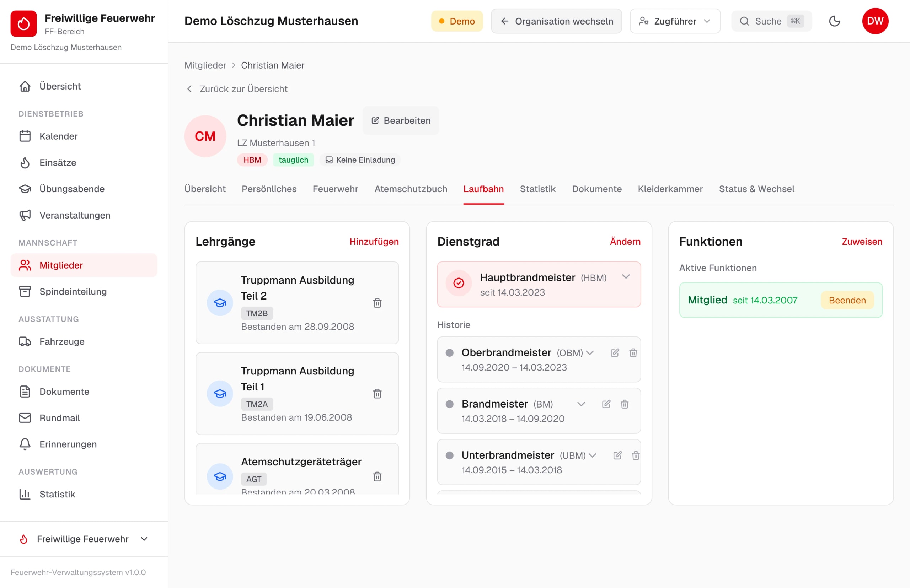Image resolution: width=910 pixels, height=588 pixels.
Task: Edit the Unterbrandmeister history entry
Action: pyautogui.click(x=617, y=455)
